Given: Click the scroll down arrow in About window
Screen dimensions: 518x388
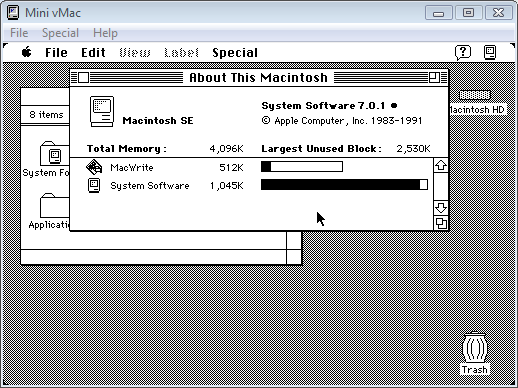Looking at the screenshot, I should (441, 208).
